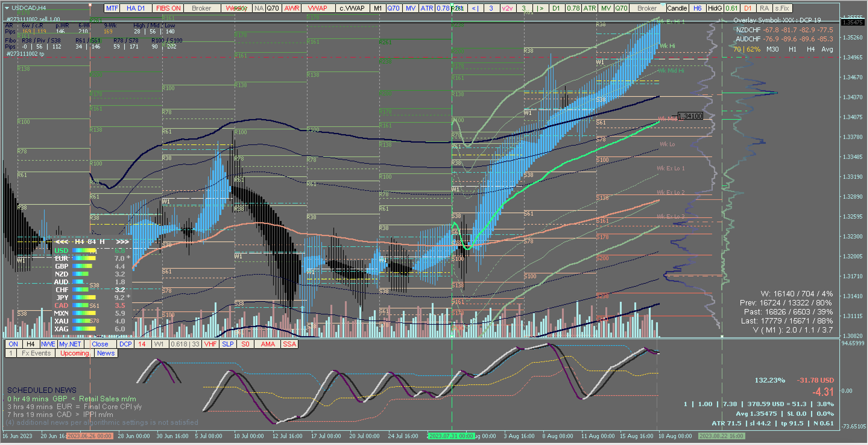Click the next-bar '|>' navigation button
Screen dimensions: 868x445
540,8
